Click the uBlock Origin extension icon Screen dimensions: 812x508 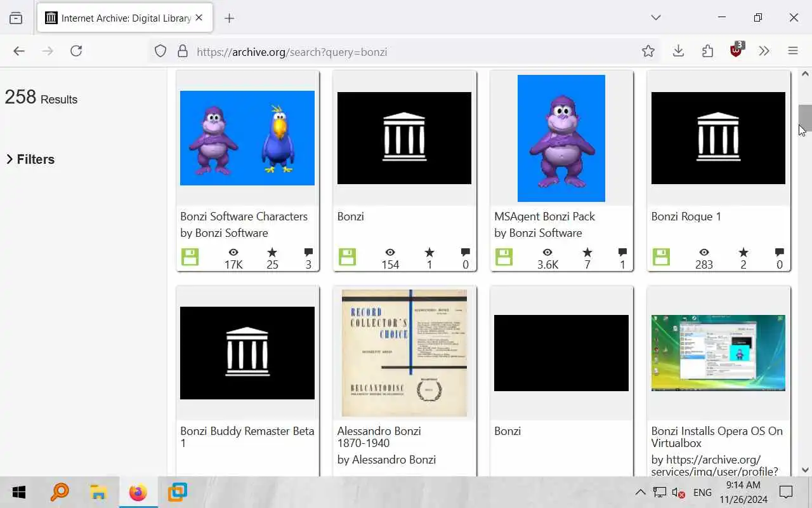[x=737, y=50]
